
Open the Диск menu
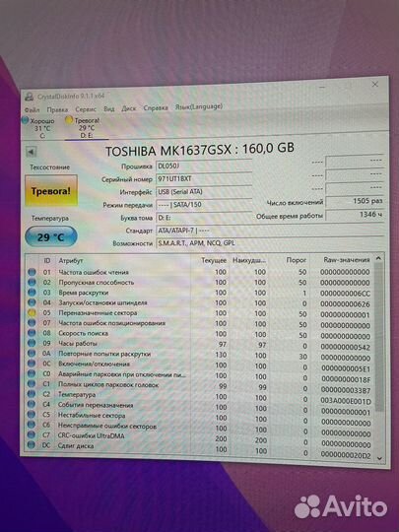click(129, 108)
